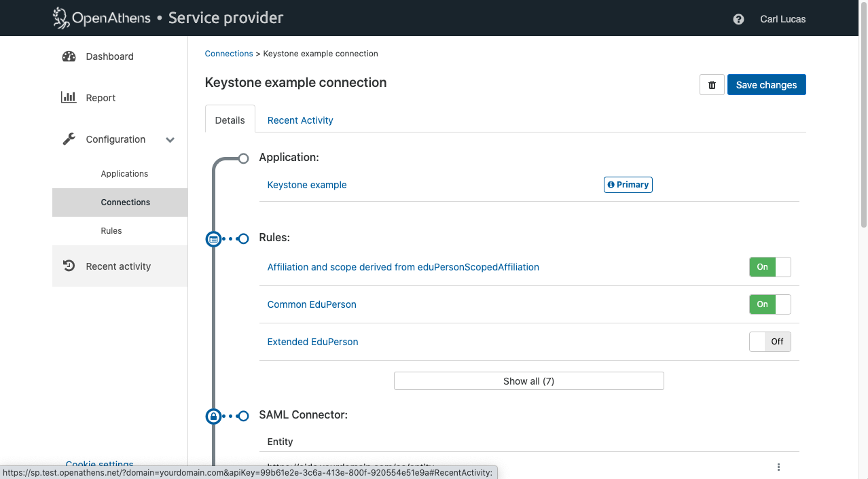Turn off the Affiliation and scope rule
Screen dimensions: 868x479
click(x=770, y=267)
